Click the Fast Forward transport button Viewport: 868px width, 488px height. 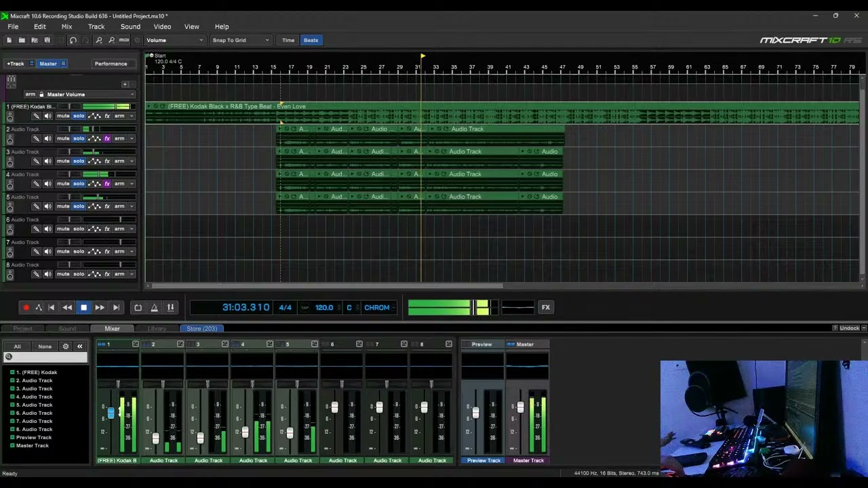coord(100,308)
